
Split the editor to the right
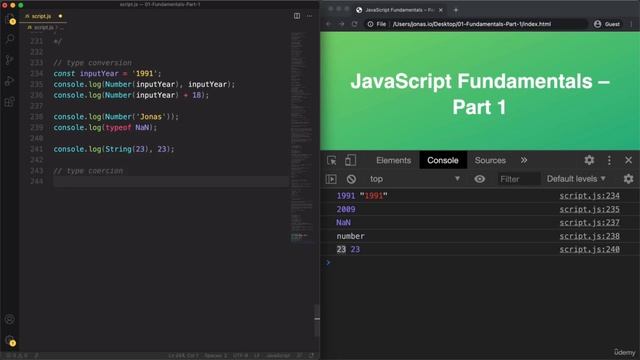tap(297, 16)
